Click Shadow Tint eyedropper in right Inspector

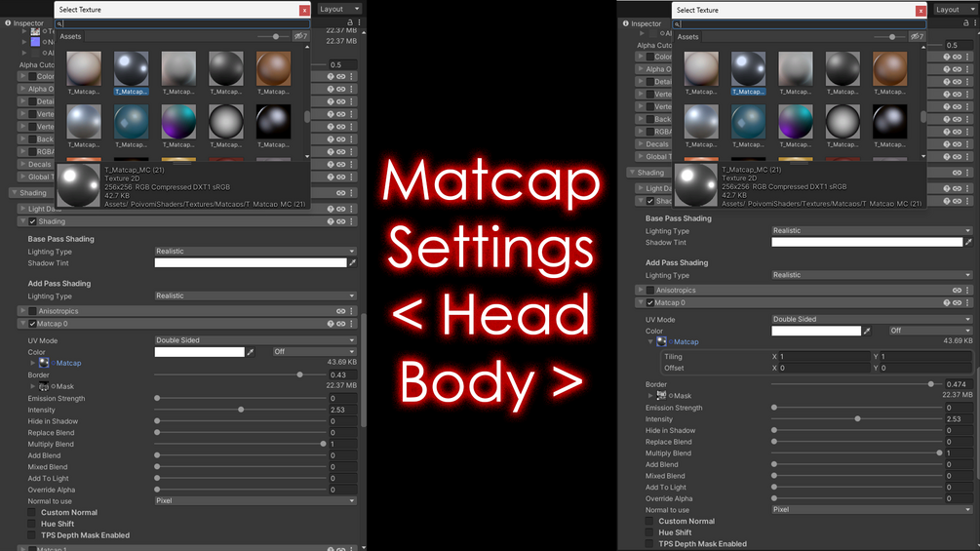pos(968,242)
